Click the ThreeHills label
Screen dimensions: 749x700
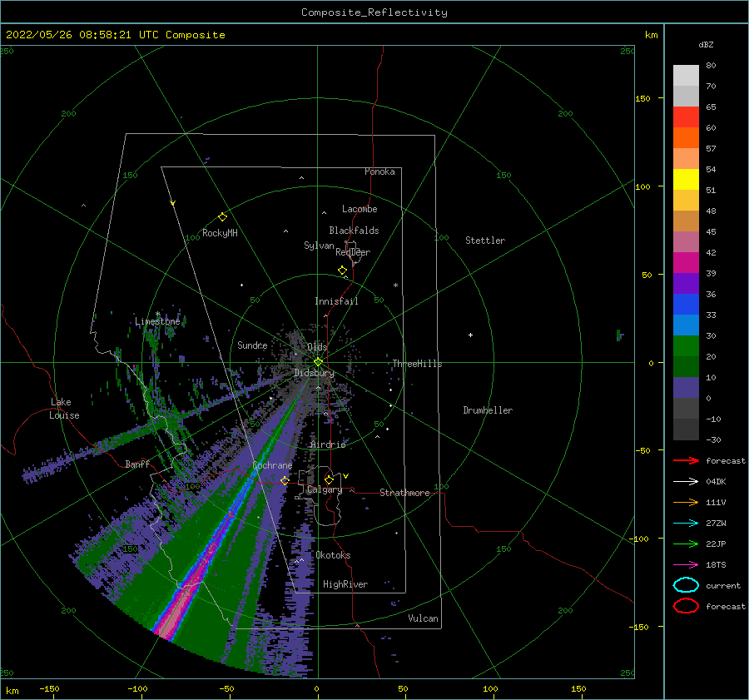click(417, 364)
